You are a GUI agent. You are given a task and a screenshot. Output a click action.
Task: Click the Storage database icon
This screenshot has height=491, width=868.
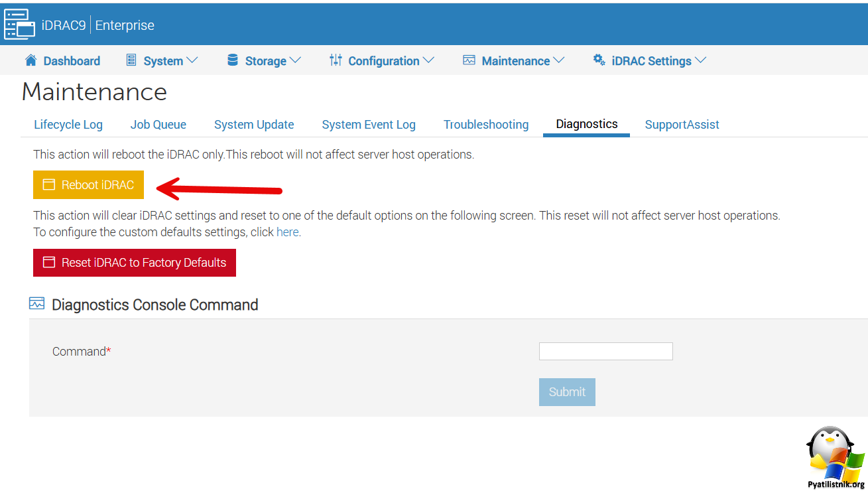233,60
